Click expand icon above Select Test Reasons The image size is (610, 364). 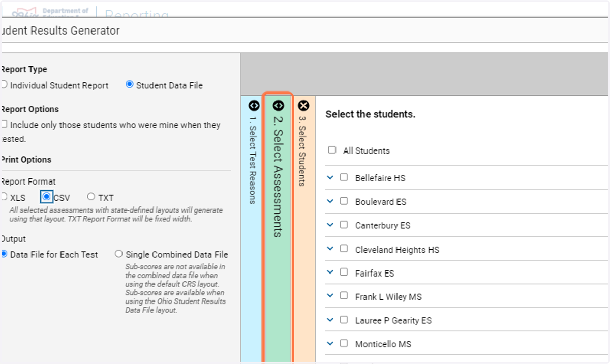[254, 105]
